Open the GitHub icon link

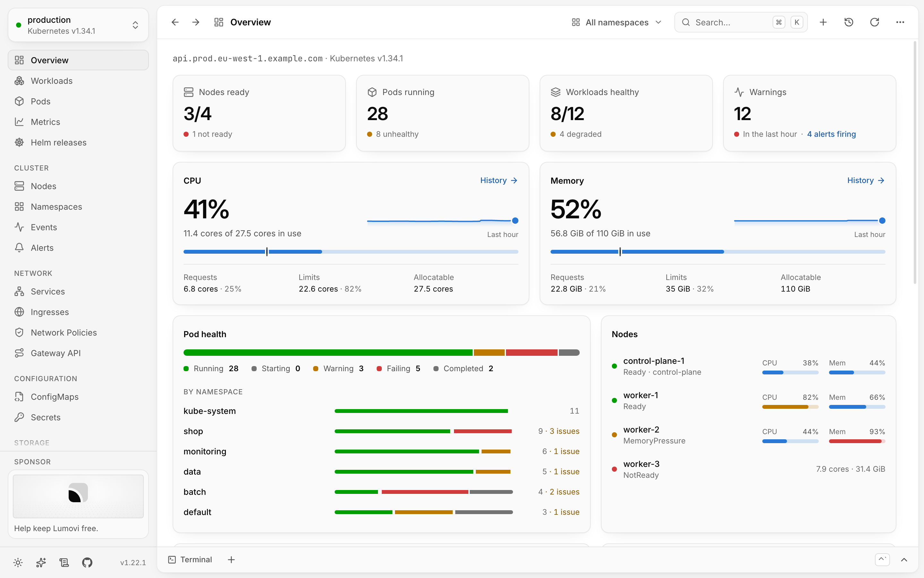pos(87,562)
